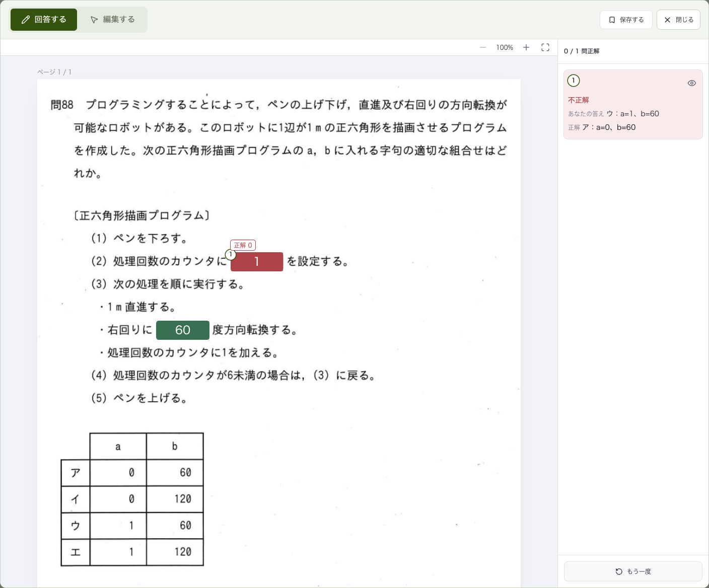Click the ページ 1 / 1 indicator
This screenshot has width=709, height=588.
(54, 72)
